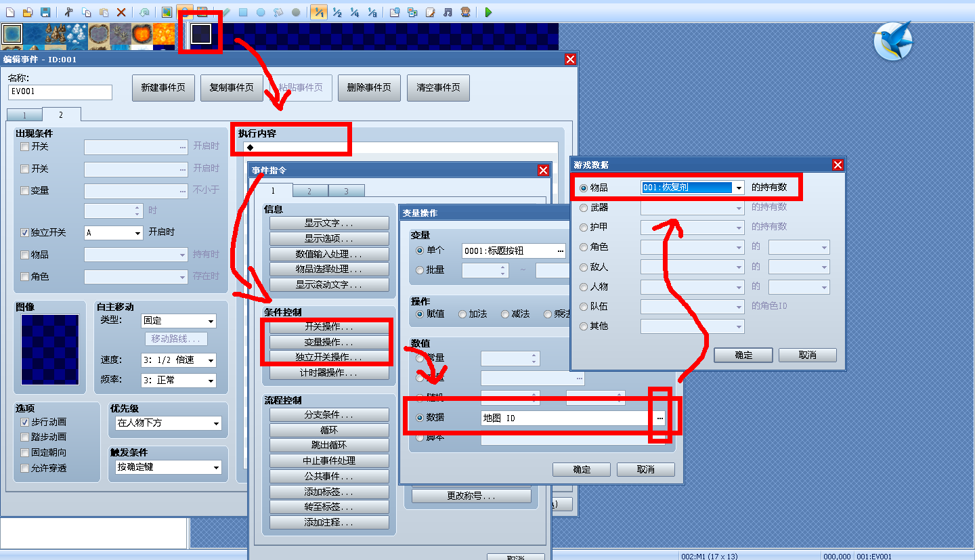
Task: Select the Cut scissors icon
Action: [x=69, y=12]
